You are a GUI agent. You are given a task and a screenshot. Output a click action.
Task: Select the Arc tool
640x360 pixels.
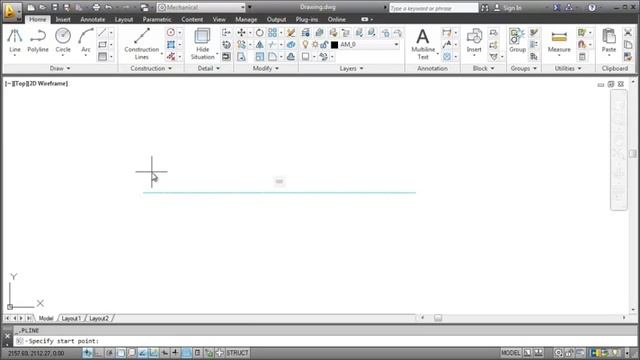coord(86,41)
